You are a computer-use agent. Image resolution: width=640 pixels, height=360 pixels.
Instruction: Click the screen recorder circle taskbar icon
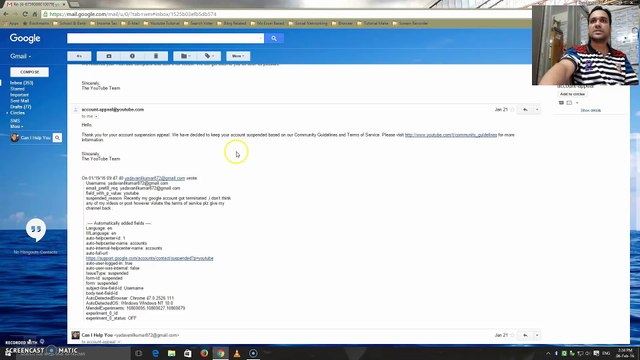point(253,353)
